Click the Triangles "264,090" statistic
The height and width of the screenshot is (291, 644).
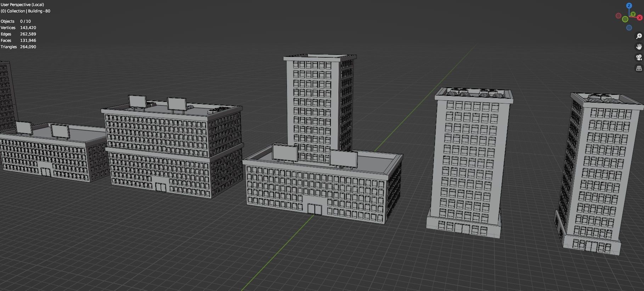tap(28, 47)
